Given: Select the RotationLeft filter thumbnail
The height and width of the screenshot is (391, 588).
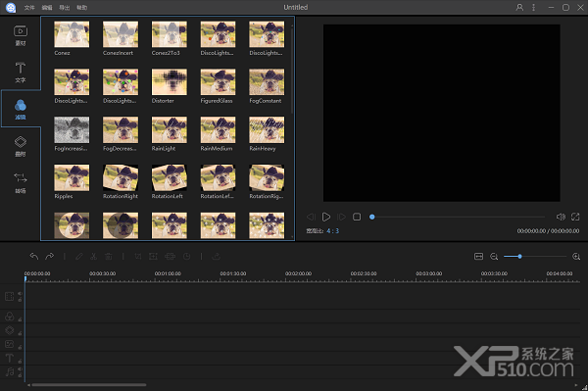Looking at the screenshot, I should coord(170,177).
